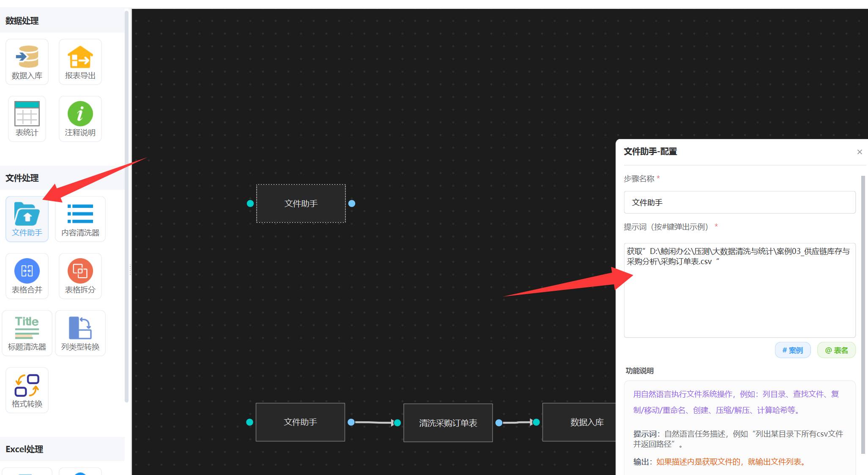The image size is (868, 475).
Task: Select the 清洗采购订单表 node
Action: point(448,423)
